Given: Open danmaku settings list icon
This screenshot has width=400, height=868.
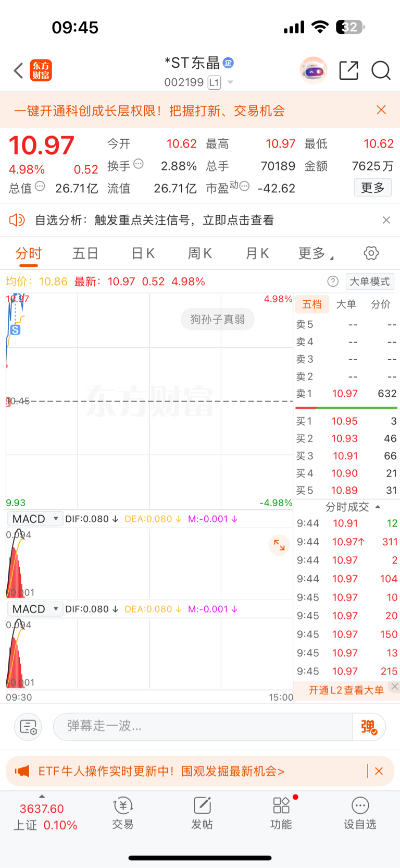Looking at the screenshot, I should tap(28, 727).
